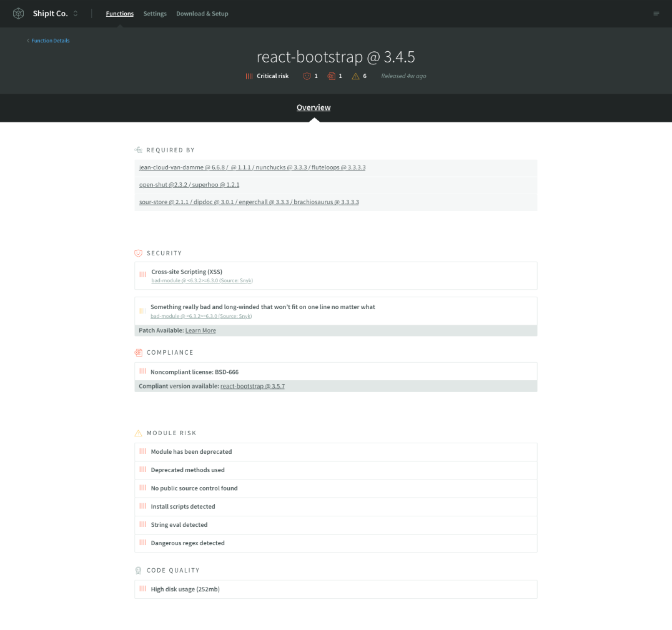Switch to the Settings menu item
This screenshot has width=672, height=630.
[x=155, y=14]
